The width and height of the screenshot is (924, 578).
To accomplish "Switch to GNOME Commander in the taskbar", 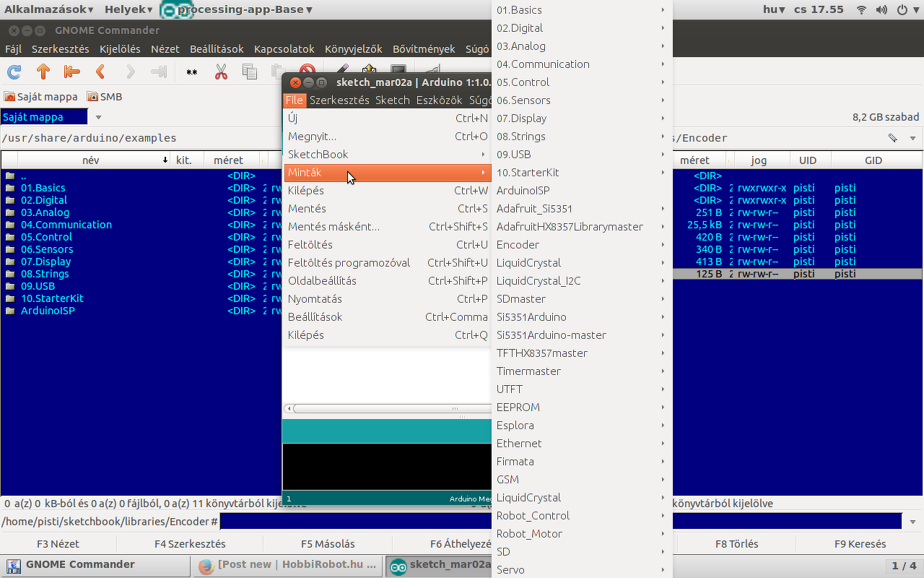I will 95,565.
